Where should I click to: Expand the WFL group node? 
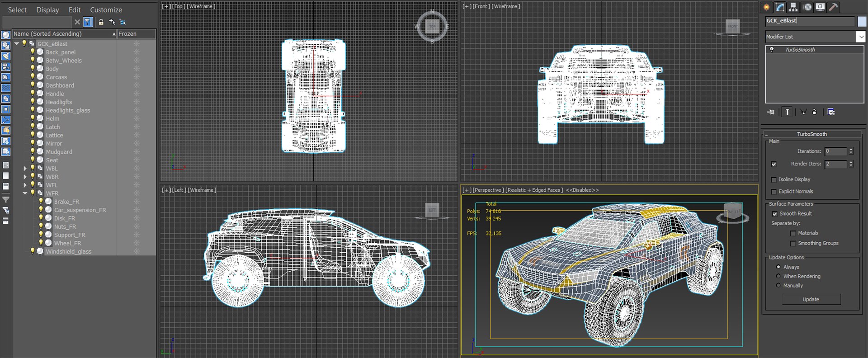tap(25, 185)
